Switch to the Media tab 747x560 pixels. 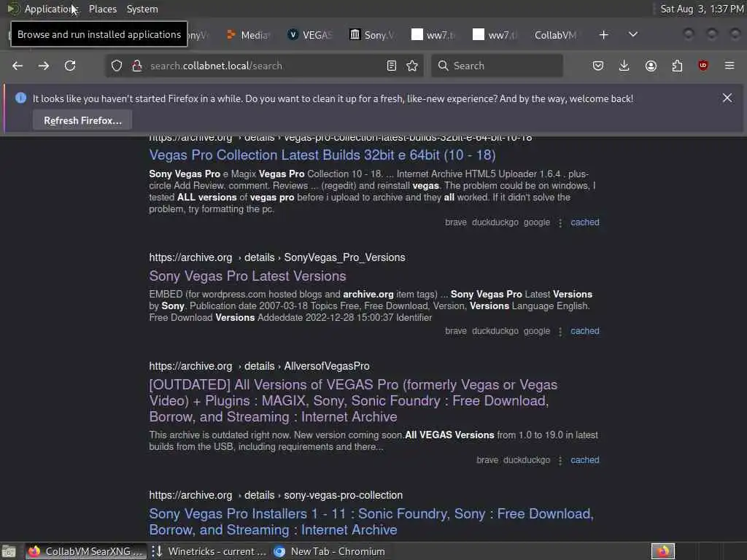point(249,35)
